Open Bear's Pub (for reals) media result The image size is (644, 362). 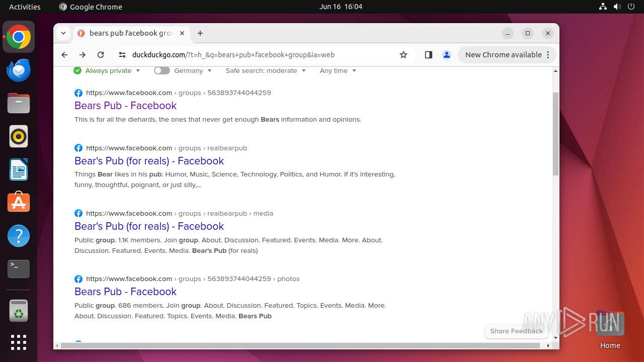[x=149, y=226]
